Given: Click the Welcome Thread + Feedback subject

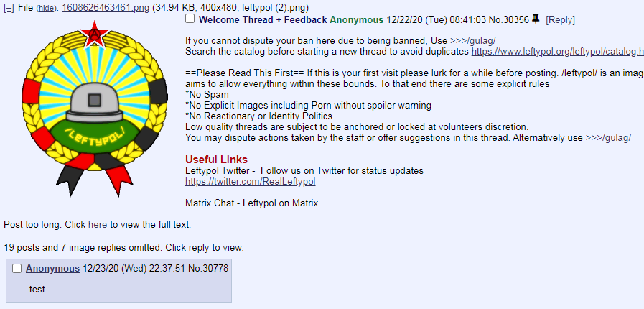Looking at the screenshot, I should pyautogui.click(x=263, y=19).
